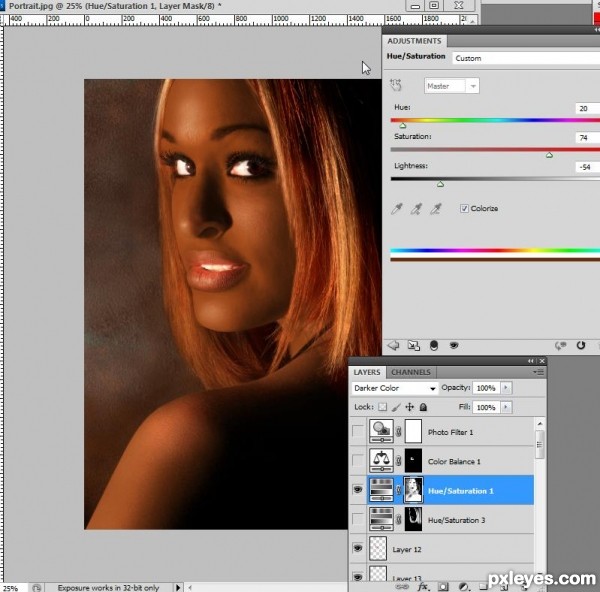The height and width of the screenshot is (592, 600).
Task: Click Hue/Saturation 3 adjustment icon thumbnail
Action: (381, 519)
